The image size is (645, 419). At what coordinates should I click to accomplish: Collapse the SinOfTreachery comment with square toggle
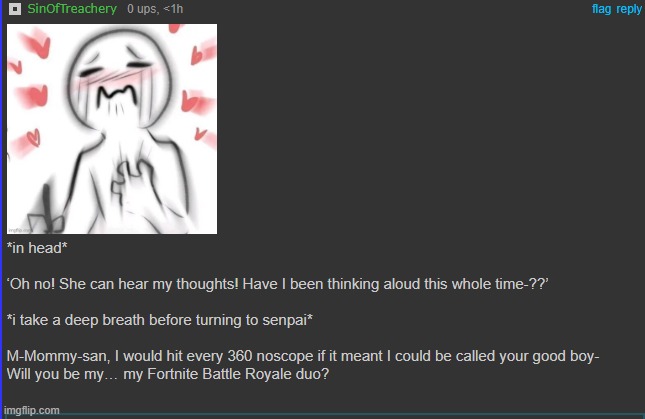click(15, 9)
